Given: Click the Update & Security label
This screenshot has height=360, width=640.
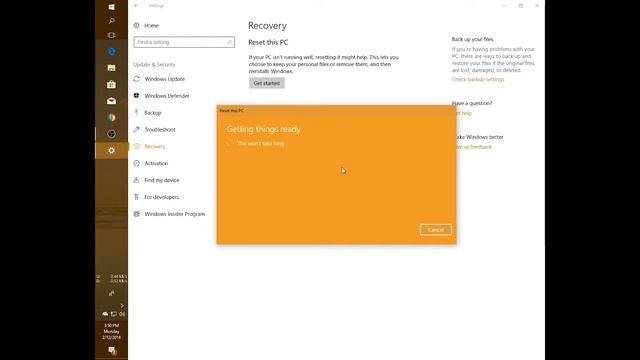Looking at the screenshot, I should (x=154, y=64).
